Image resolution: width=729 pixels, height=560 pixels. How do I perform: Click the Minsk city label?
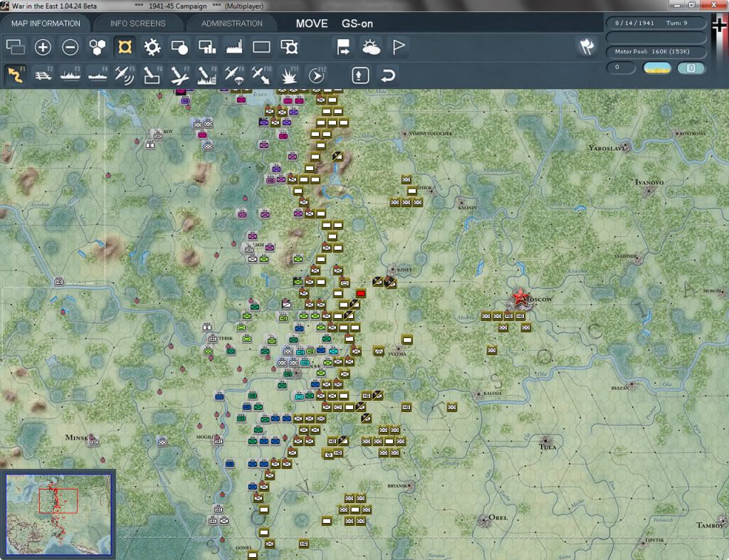(x=76, y=438)
